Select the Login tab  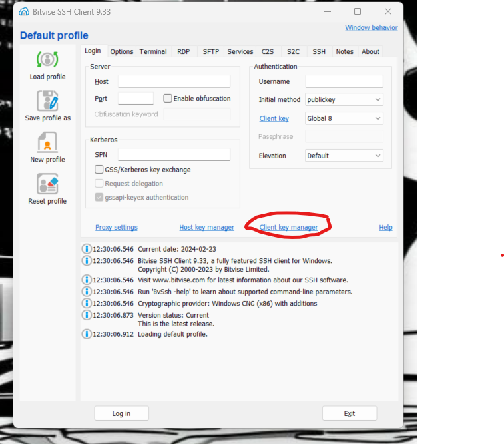(x=93, y=51)
